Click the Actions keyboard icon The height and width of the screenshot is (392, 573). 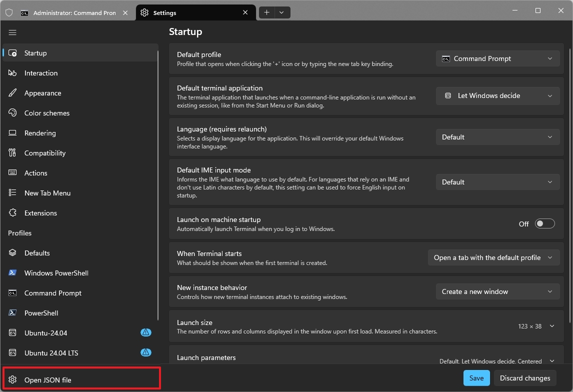pos(13,173)
